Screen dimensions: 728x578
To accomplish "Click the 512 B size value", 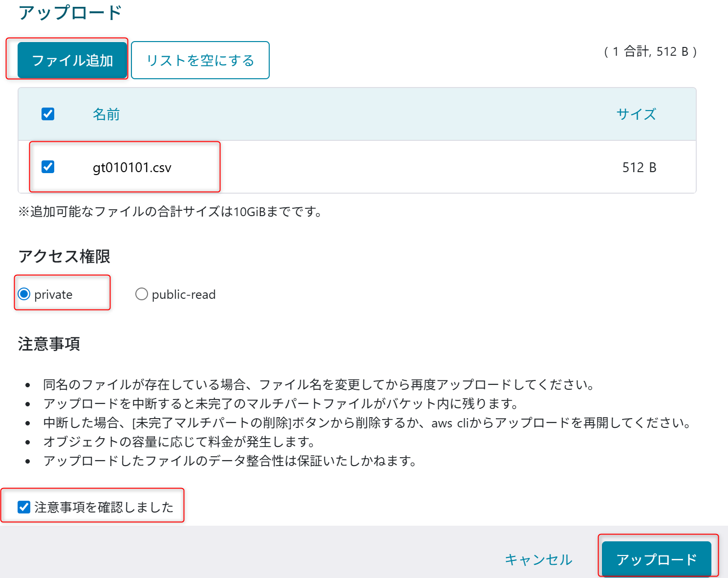I will pyautogui.click(x=639, y=167).
